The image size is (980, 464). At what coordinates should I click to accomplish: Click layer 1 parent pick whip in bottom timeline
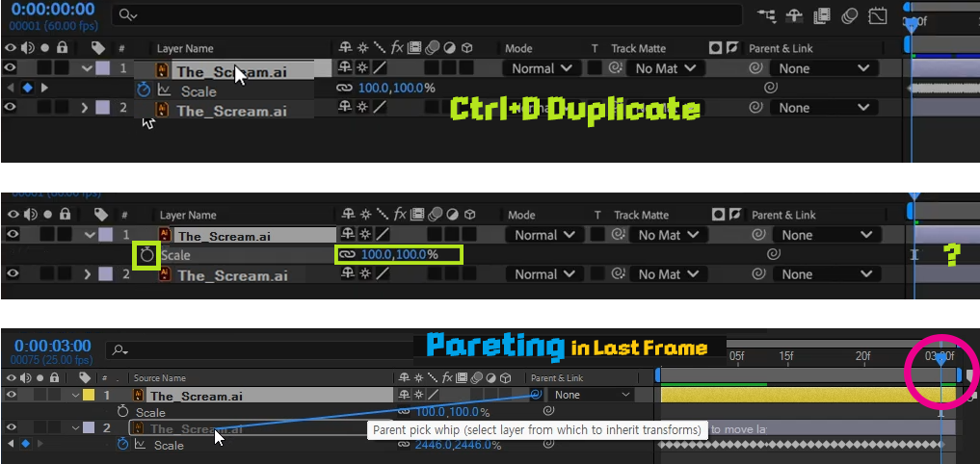point(536,394)
